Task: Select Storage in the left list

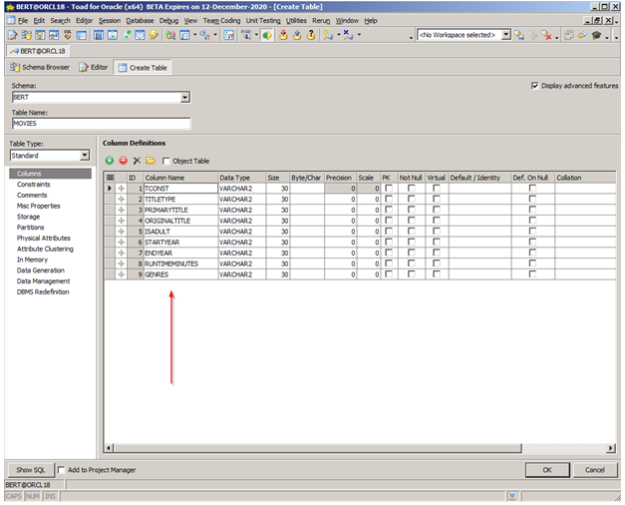Action: tap(28, 216)
